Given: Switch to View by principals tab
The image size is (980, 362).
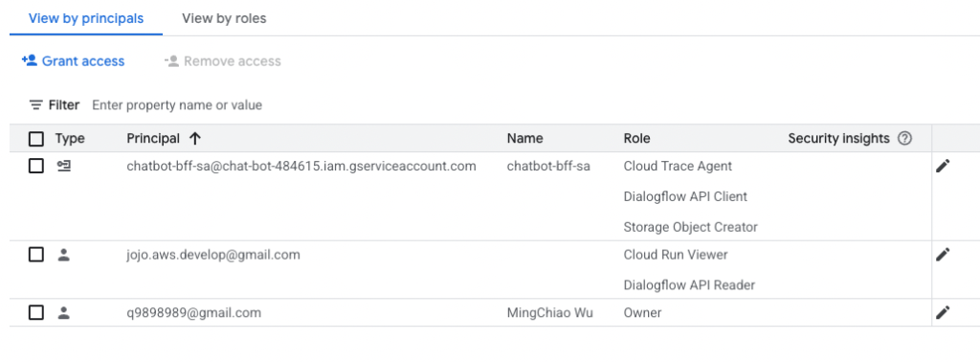Looking at the screenshot, I should click(x=86, y=18).
